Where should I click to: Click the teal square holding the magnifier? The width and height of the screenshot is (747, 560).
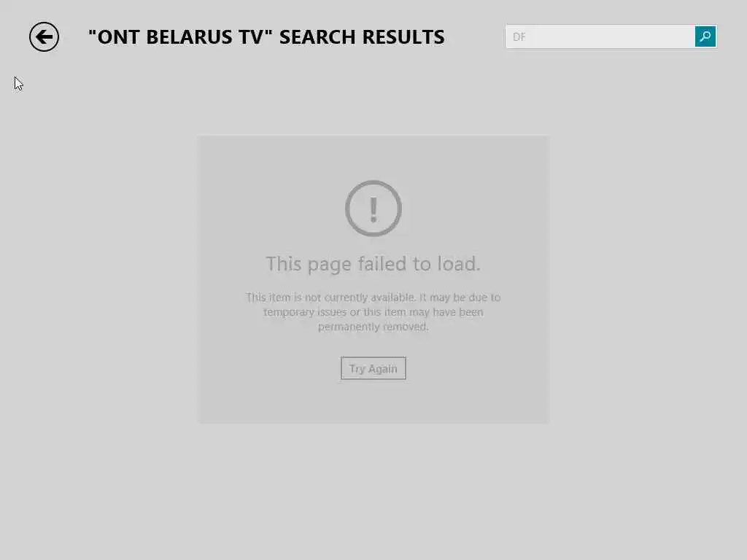pos(705,36)
